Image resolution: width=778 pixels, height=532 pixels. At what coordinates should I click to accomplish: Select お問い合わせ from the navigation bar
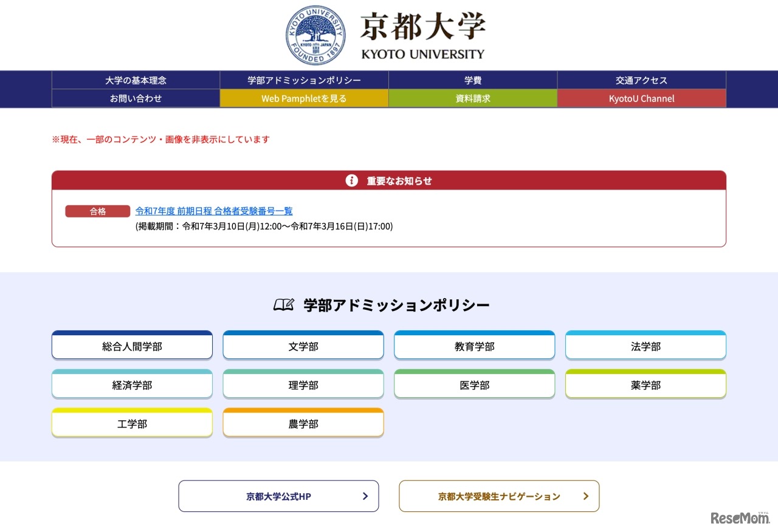[x=136, y=98]
